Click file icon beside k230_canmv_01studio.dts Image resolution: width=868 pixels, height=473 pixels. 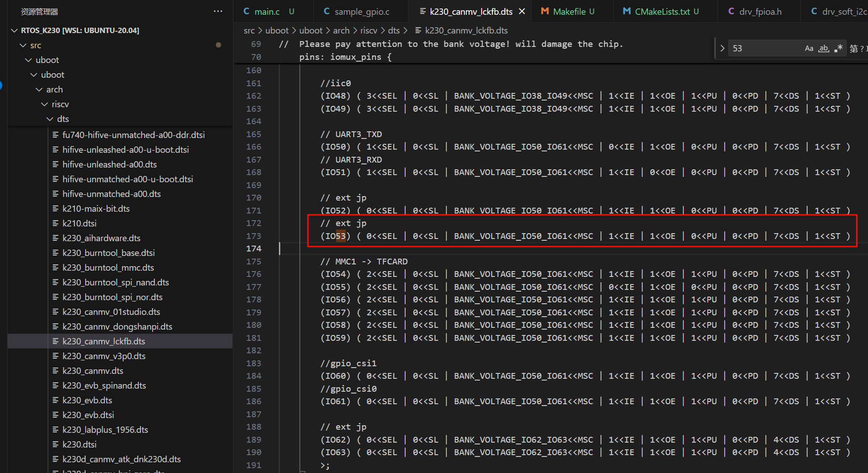55,312
